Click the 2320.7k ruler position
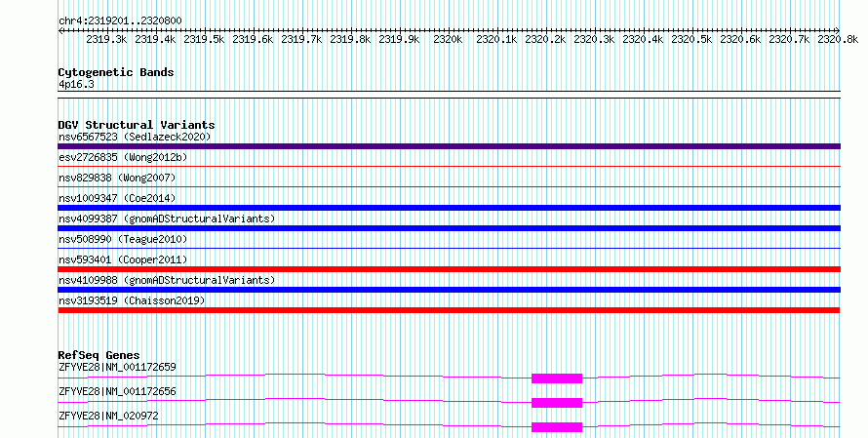 pyautogui.click(x=789, y=39)
